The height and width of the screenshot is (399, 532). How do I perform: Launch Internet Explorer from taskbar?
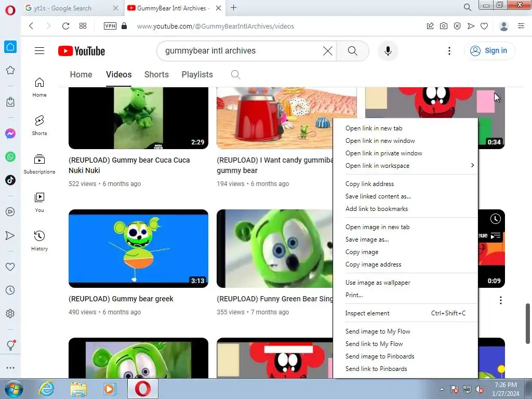coord(46,389)
